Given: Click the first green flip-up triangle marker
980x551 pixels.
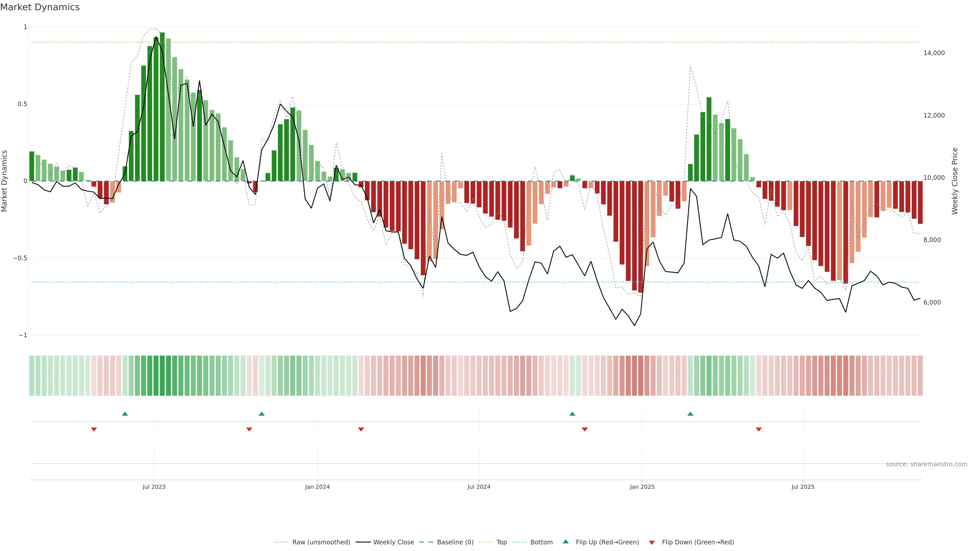Looking at the screenshot, I should click(x=125, y=414).
